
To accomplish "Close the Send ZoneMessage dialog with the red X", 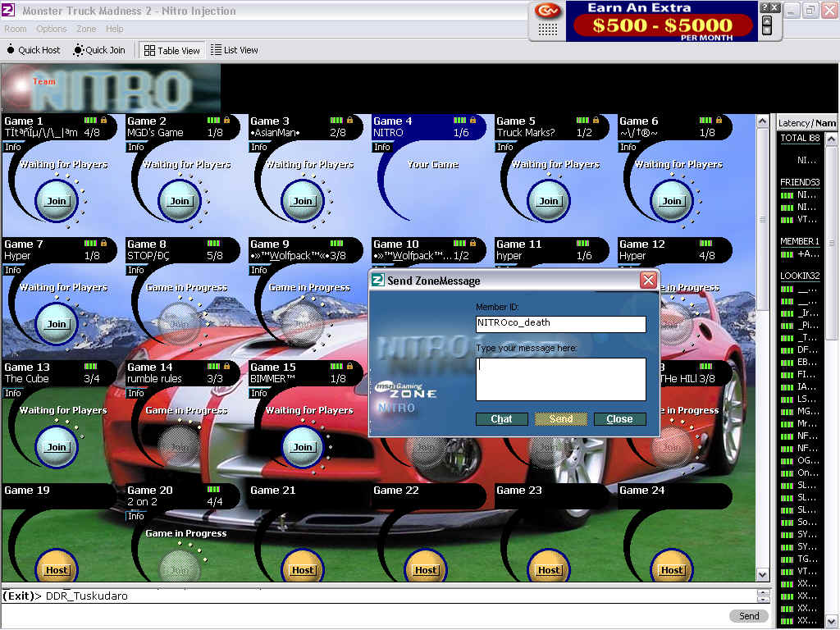I will click(x=648, y=281).
